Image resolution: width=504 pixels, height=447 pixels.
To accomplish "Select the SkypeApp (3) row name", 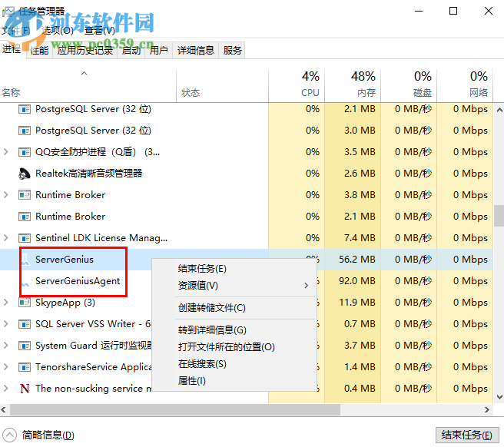I will point(65,303).
